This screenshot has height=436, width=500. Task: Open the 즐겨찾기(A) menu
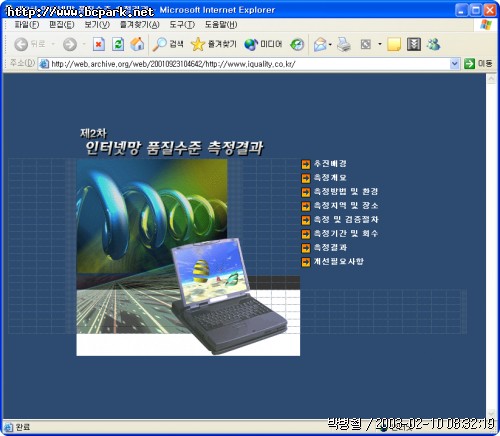tap(140, 25)
